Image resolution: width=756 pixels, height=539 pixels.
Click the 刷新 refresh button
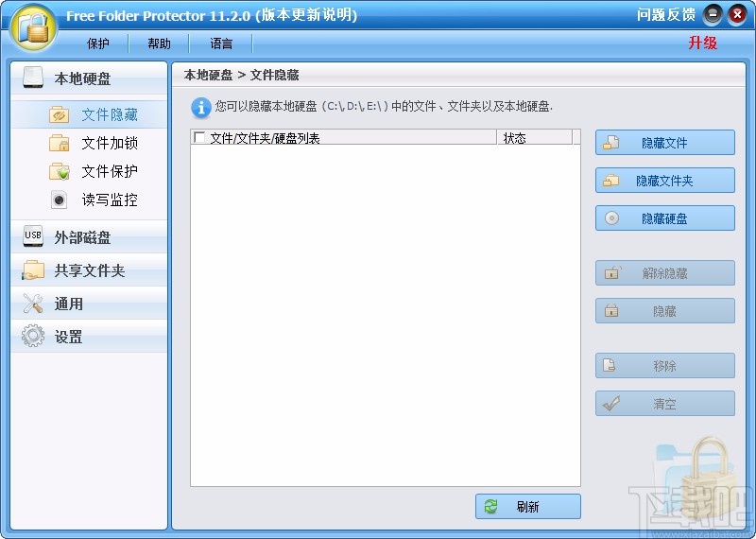click(x=528, y=506)
